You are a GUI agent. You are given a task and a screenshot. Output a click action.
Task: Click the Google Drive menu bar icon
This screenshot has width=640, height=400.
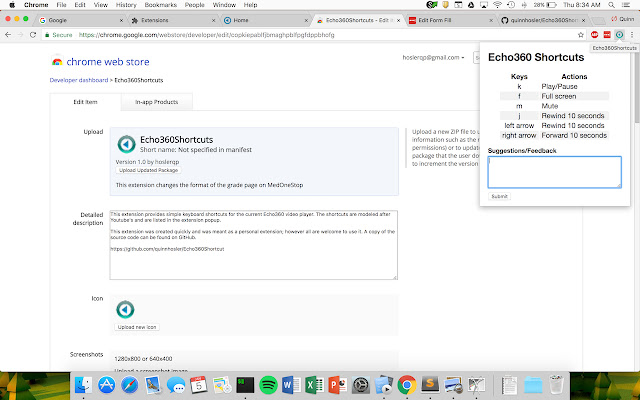[471, 5]
